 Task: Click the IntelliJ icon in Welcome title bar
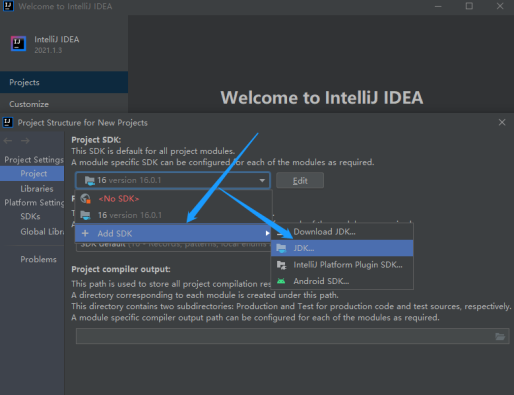(8, 6)
